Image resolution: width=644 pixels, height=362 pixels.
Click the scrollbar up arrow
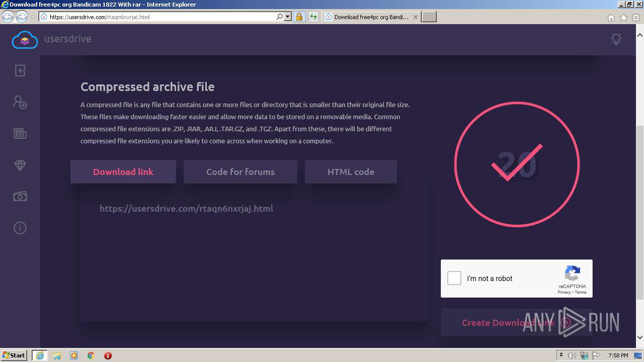tap(639, 35)
